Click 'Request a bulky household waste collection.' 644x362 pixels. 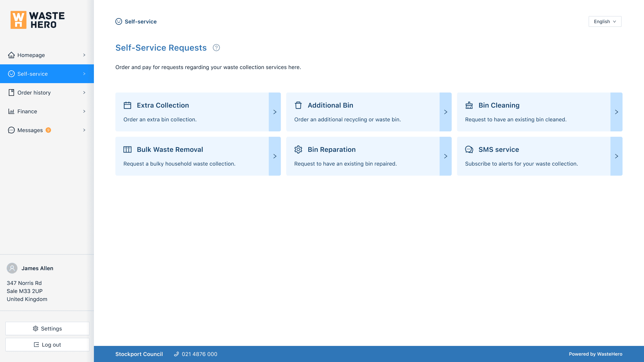(x=179, y=164)
